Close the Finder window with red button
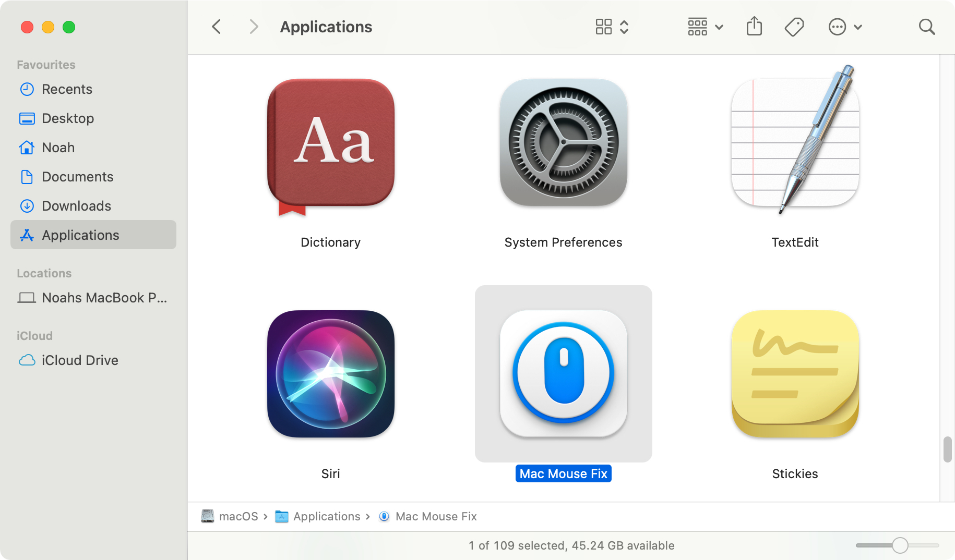Screen dimensions: 955x560 pos(27,27)
